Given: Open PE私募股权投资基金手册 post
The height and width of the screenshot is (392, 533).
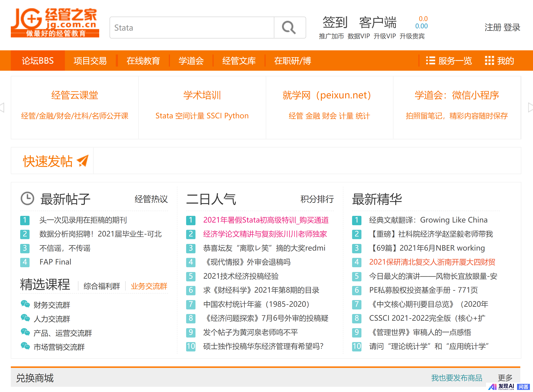Looking at the screenshot, I should (423, 290).
